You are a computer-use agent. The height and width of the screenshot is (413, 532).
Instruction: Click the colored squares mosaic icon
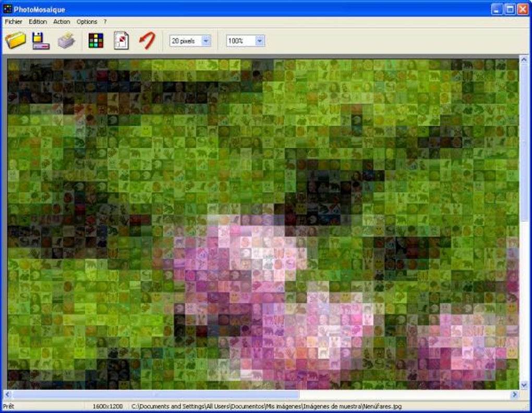(95, 41)
